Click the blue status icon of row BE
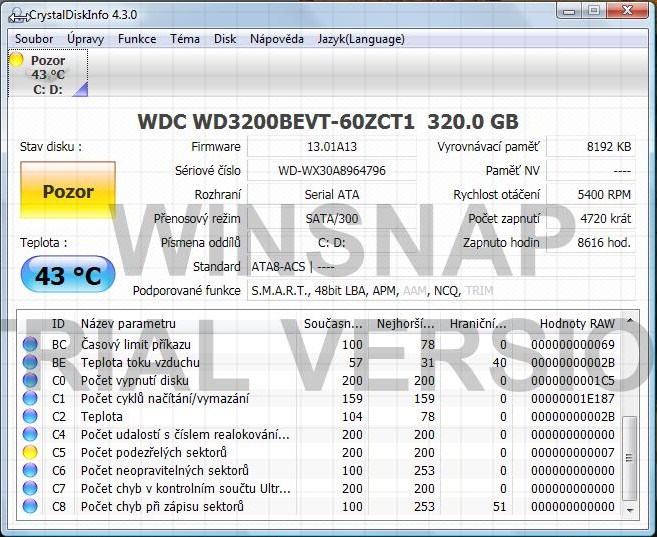The width and height of the screenshot is (657, 537). (30, 362)
